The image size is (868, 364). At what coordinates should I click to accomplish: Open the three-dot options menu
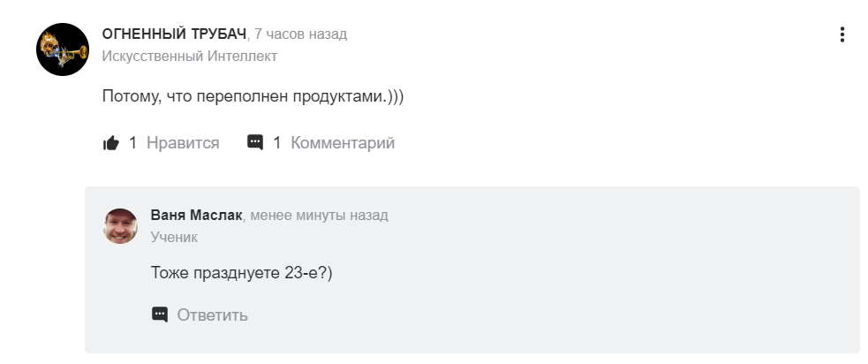click(842, 34)
